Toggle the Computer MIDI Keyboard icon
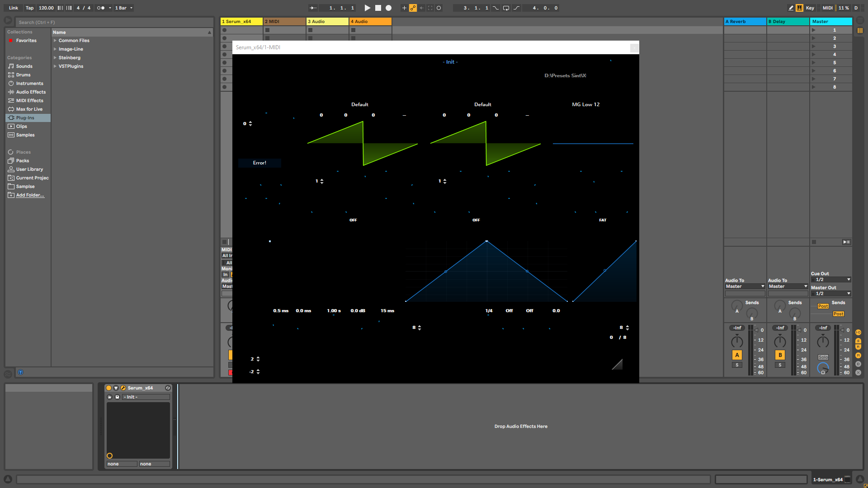This screenshot has height=488, width=868. (799, 8)
